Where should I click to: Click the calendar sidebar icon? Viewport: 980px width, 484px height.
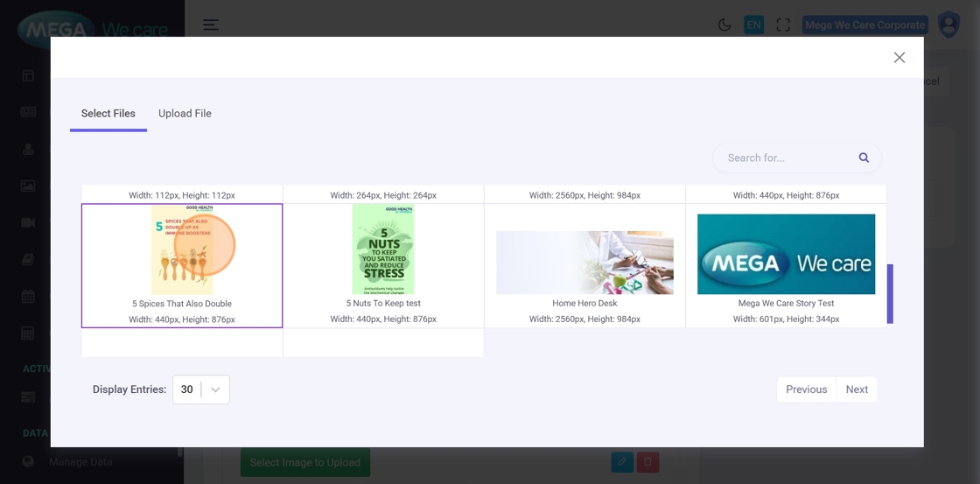[28, 296]
